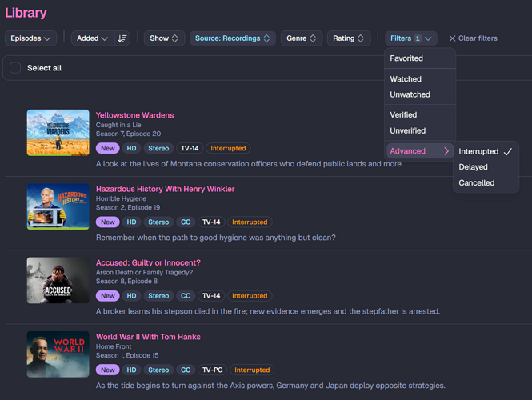Check the Select all checkbox
Viewport: 532px width, 400px height.
tap(15, 68)
